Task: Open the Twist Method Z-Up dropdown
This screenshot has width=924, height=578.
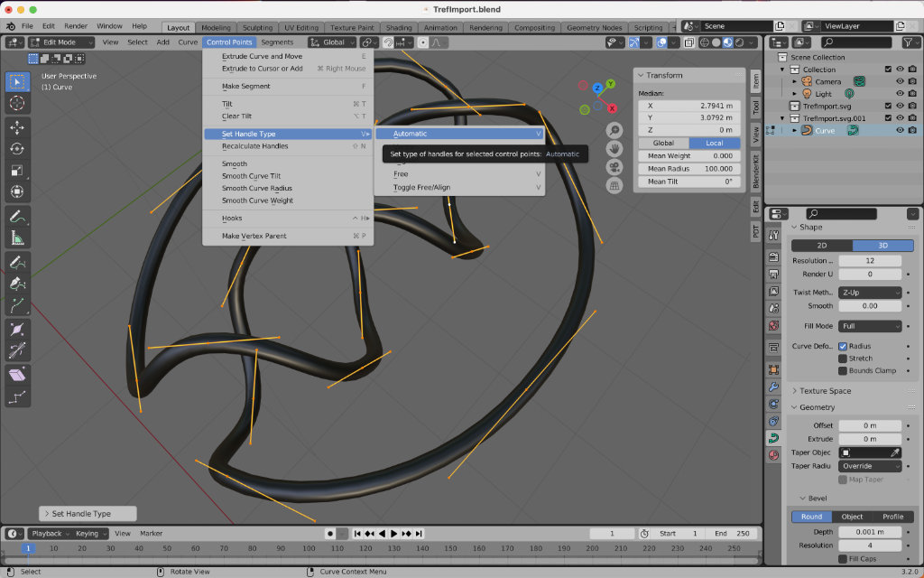Action: pyautogui.click(x=870, y=293)
